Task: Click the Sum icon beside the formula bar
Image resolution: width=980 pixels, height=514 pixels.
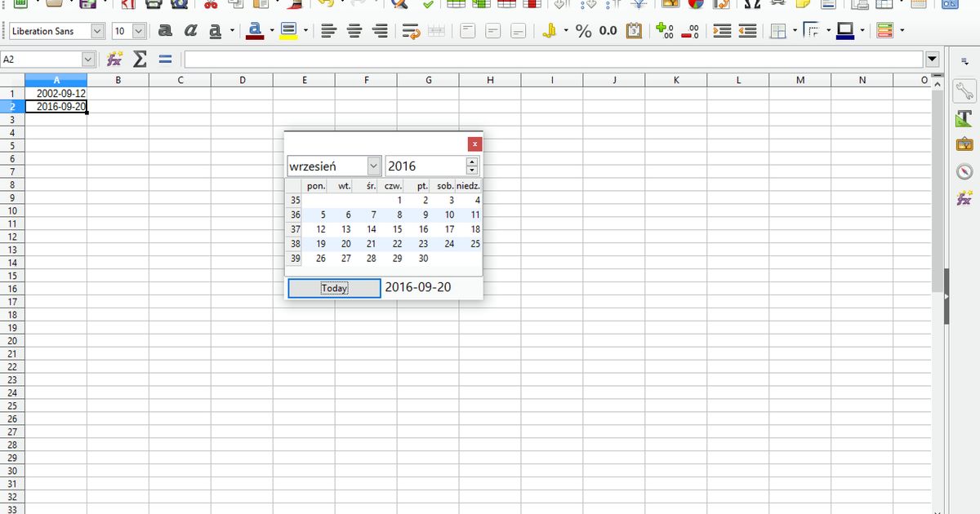Action: point(139,58)
